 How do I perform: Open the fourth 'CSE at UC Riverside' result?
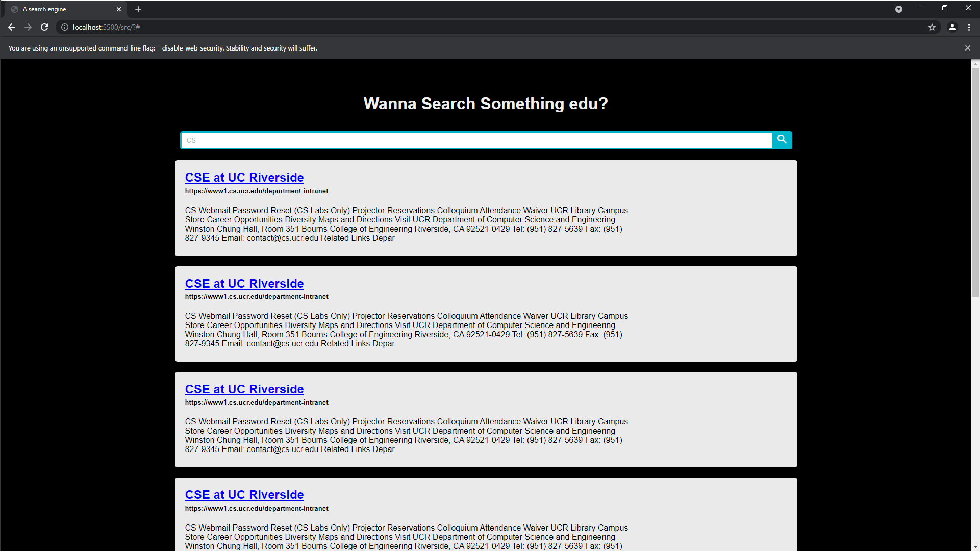click(x=244, y=495)
